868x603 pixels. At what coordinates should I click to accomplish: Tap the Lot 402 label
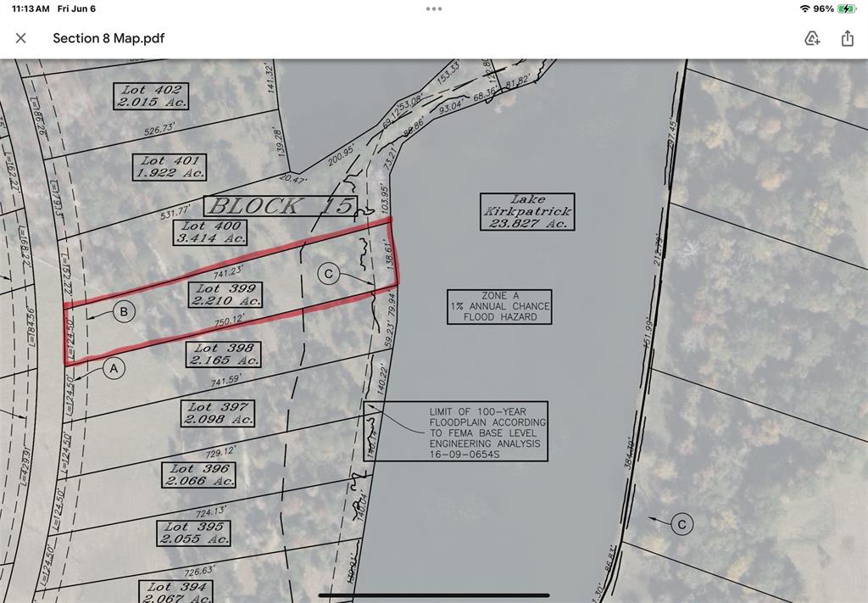coord(151,96)
